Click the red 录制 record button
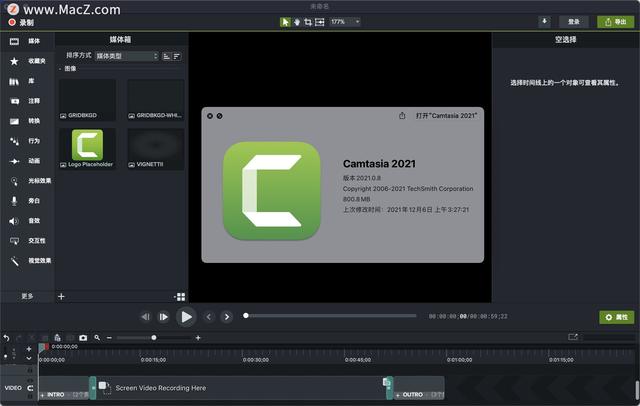 click(x=21, y=22)
